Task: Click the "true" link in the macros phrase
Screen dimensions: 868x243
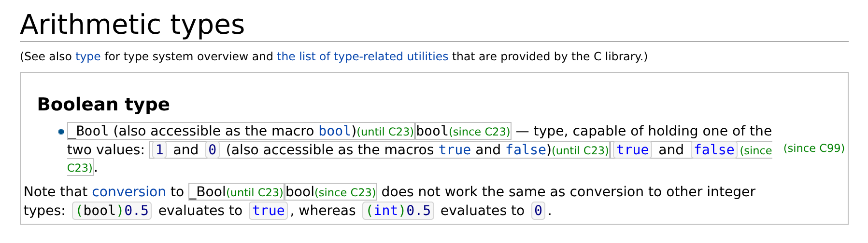Action: click(x=455, y=150)
